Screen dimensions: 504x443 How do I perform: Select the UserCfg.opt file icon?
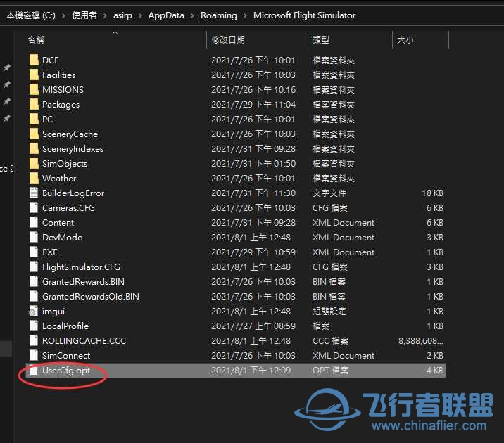coord(34,370)
